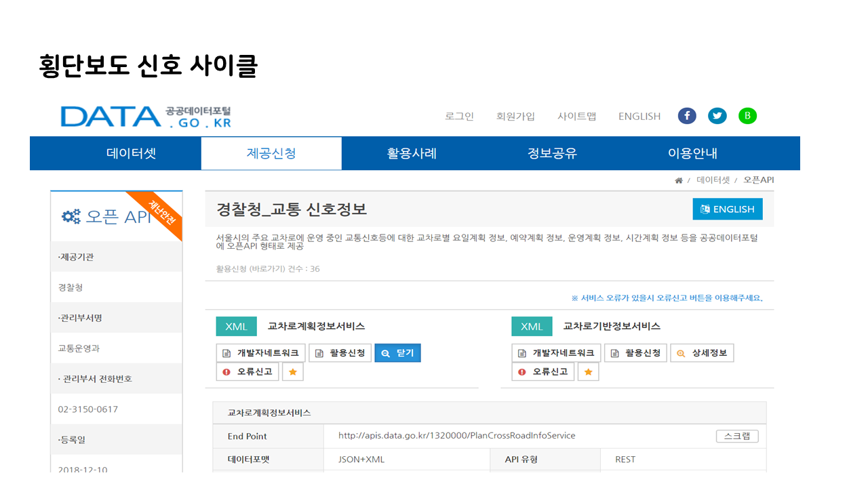
Task: Click JSON+XML data format value
Action: click(x=361, y=460)
